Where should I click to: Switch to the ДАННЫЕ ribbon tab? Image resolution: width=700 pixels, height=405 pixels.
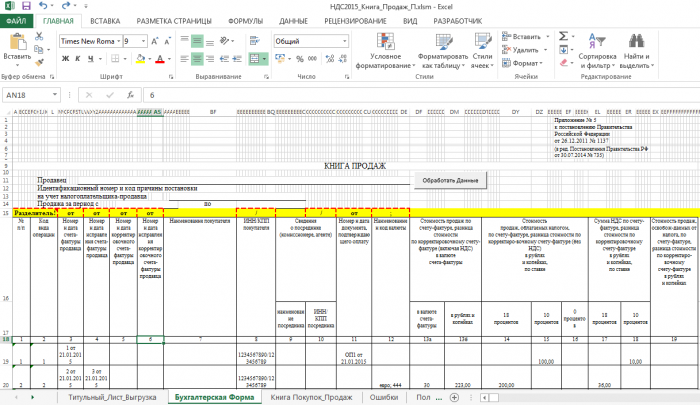coord(293,21)
